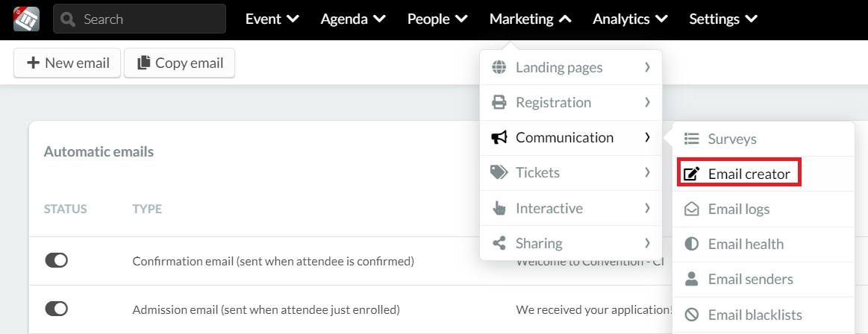Click the app logo icon in top bar
Viewport: 868px width, 334px height.
click(26, 19)
